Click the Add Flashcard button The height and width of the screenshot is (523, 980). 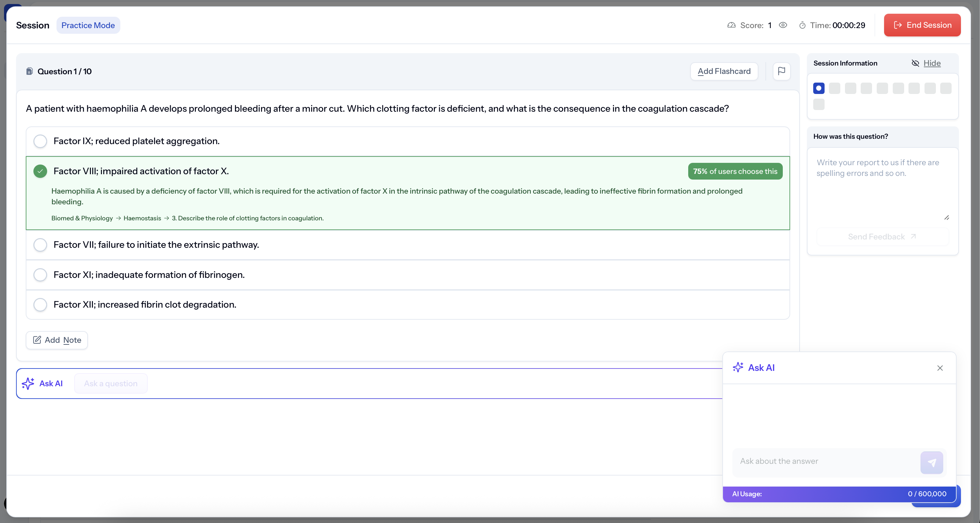pyautogui.click(x=724, y=71)
